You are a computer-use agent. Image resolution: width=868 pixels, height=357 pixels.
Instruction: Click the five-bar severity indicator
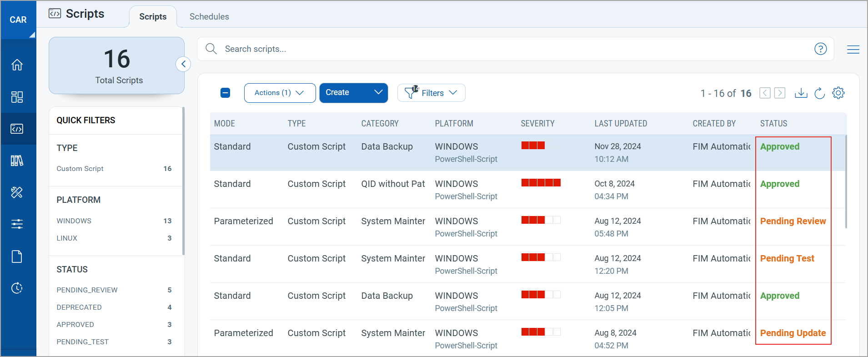pyautogui.click(x=541, y=183)
